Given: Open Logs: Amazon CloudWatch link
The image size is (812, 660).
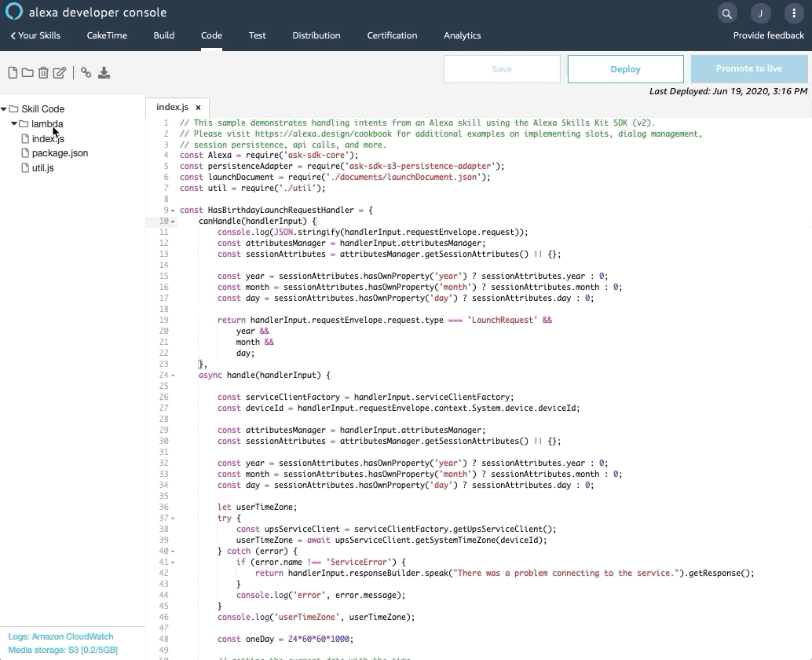Looking at the screenshot, I should tap(60, 636).
